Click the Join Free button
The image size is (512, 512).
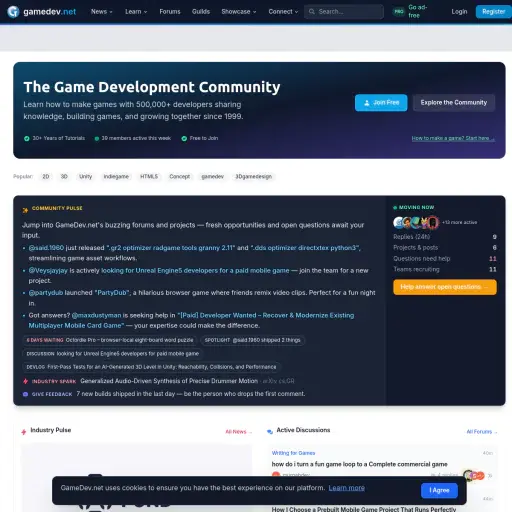381,103
